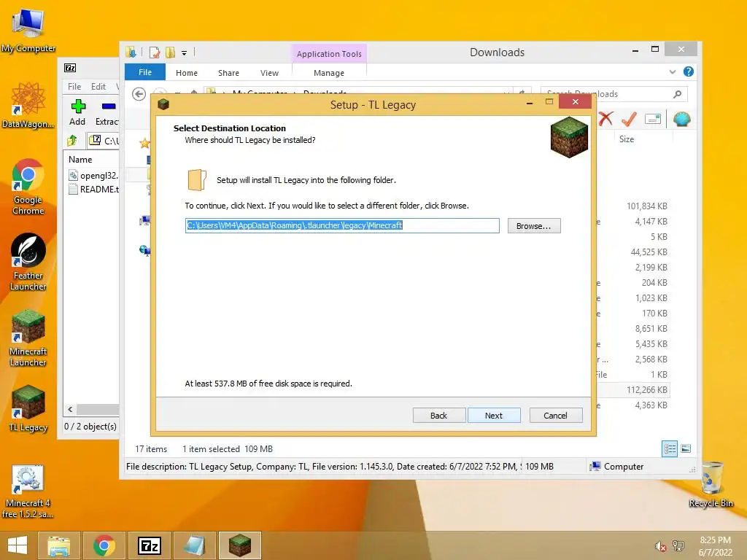Open the Home ribbon tab
Screen dimensions: 747x560
[186, 73]
